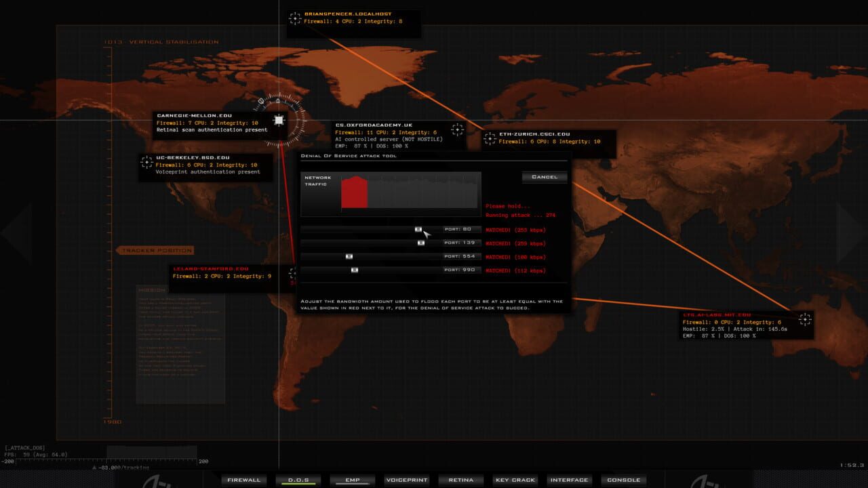Click the LELAND-STANFORD.EDU host name
This screenshot has height=488, width=868.
(x=211, y=268)
